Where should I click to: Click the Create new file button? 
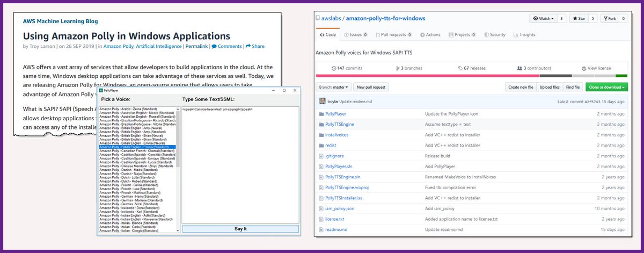521,87
